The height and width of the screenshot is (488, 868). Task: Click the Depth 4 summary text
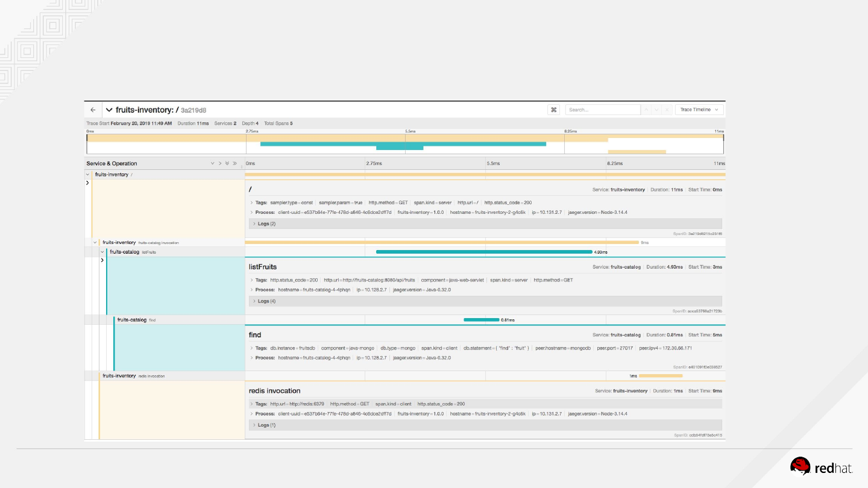250,124
